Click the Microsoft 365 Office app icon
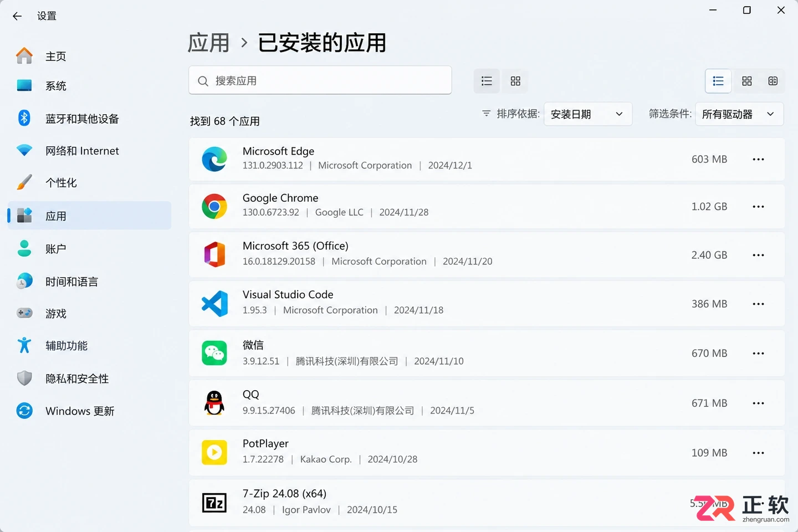798x532 pixels. (x=214, y=255)
